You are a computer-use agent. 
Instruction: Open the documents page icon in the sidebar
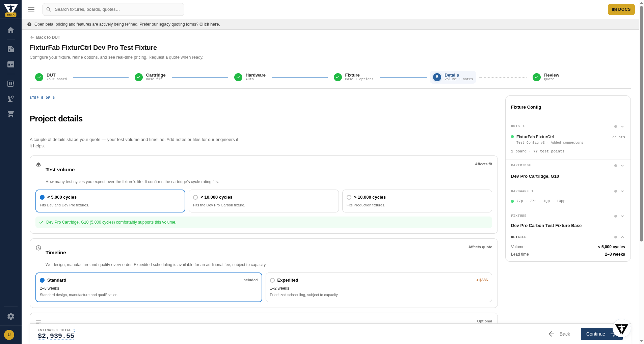pos(11,49)
